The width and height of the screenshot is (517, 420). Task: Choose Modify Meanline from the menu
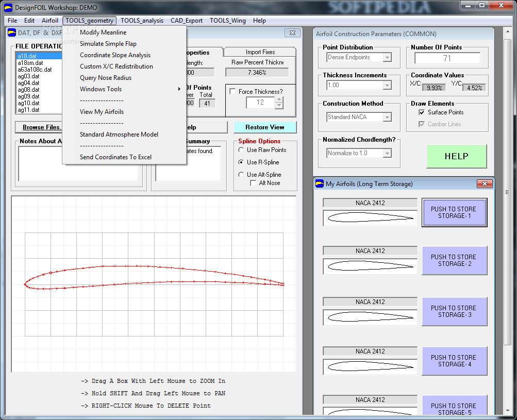[x=124, y=32]
